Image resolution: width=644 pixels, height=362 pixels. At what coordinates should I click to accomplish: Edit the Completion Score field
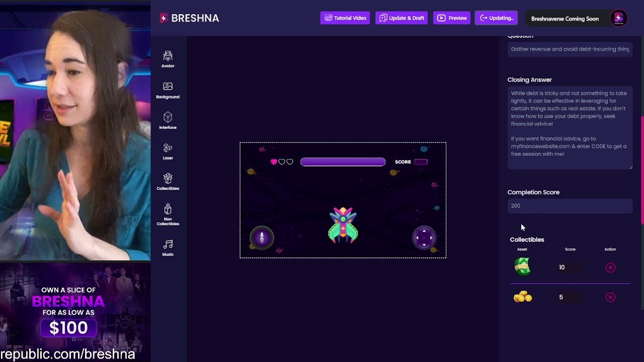(x=570, y=206)
